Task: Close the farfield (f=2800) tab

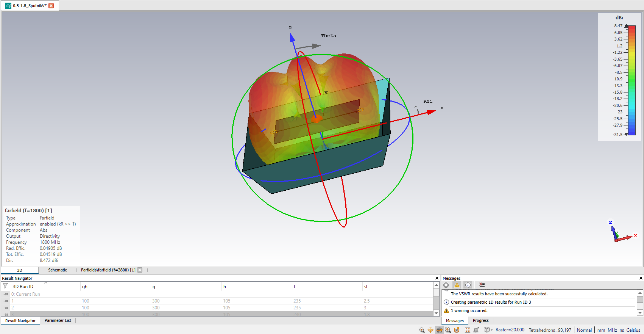Action: 140,270
